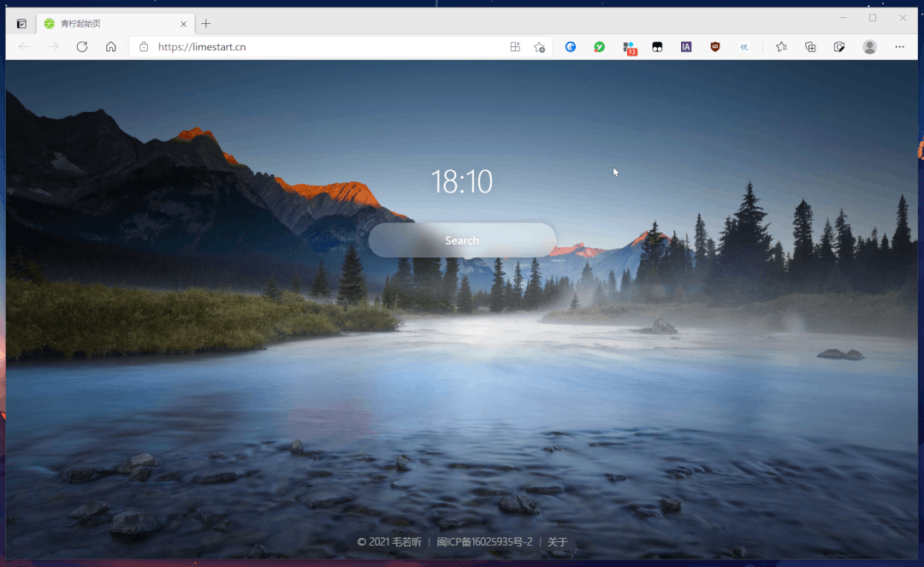Viewport: 924px width, 567px height.
Task: Click the user profile avatar
Action: (869, 47)
